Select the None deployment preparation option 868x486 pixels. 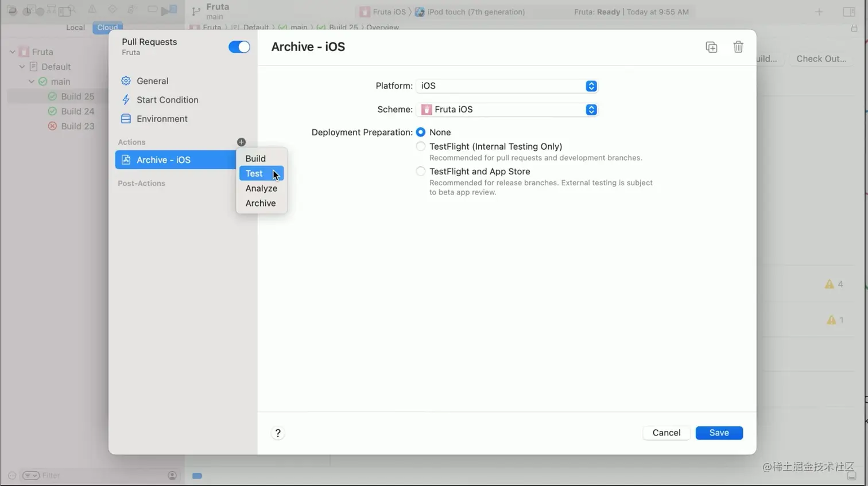point(421,132)
